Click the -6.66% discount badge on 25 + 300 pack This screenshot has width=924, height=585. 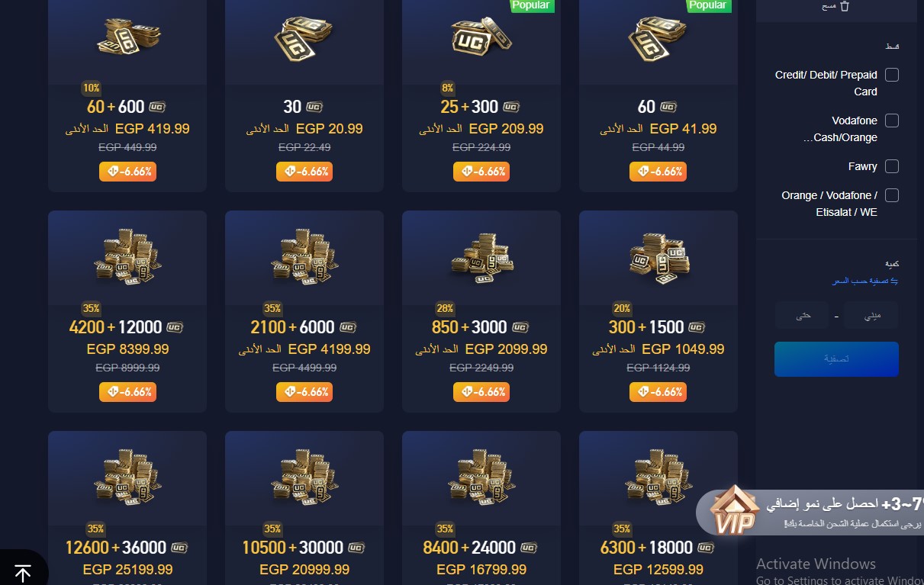click(481, 172)
